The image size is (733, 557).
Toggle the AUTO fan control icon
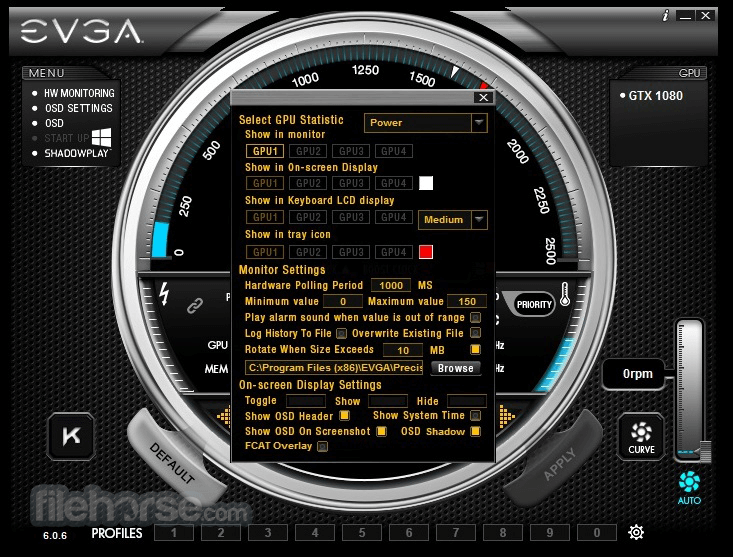point(689,488)
